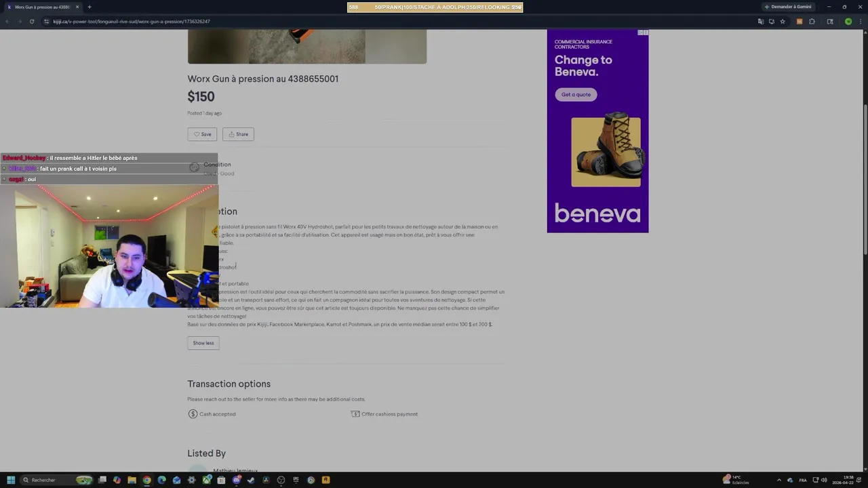This screenshot has width=868, height=488.
Task: Click Cash accepted option
Action: click(212, 414)
